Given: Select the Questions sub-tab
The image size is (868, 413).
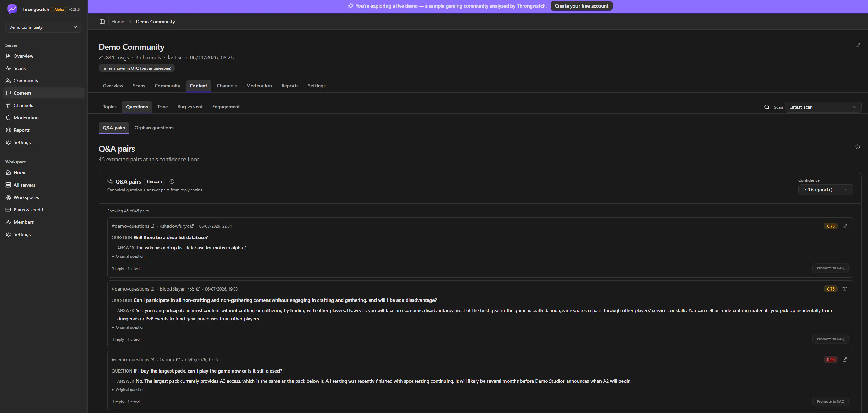Looking at the screenshot, I should tap(137, 107).
